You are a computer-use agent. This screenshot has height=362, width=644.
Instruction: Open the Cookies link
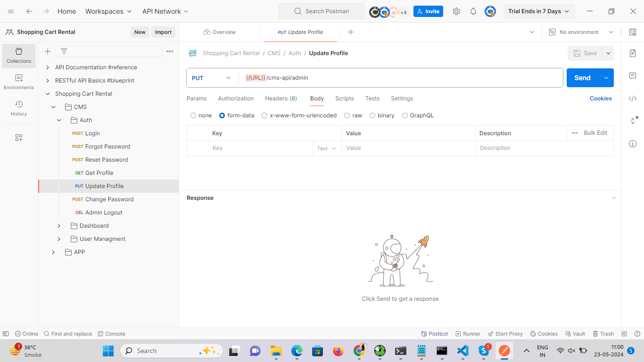coord(601,99)
